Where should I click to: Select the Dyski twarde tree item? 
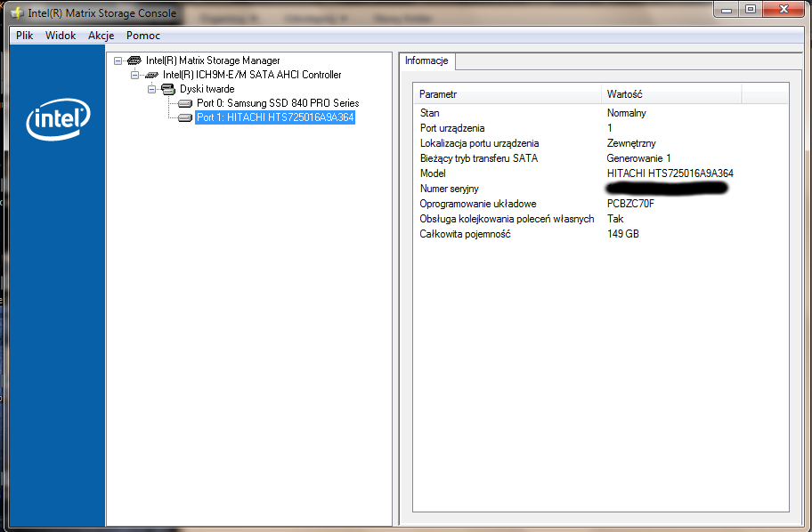[x=207, y=89]
